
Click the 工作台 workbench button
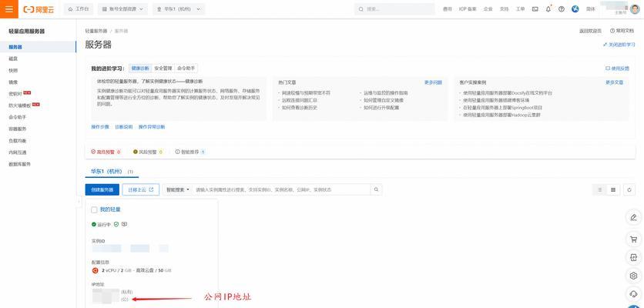(79, 9)
